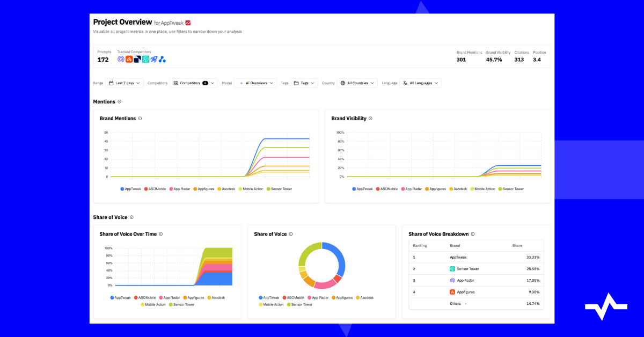Click the Brand Mentions value 301
This screenshot has width=644, height=337.
[461, 60]
